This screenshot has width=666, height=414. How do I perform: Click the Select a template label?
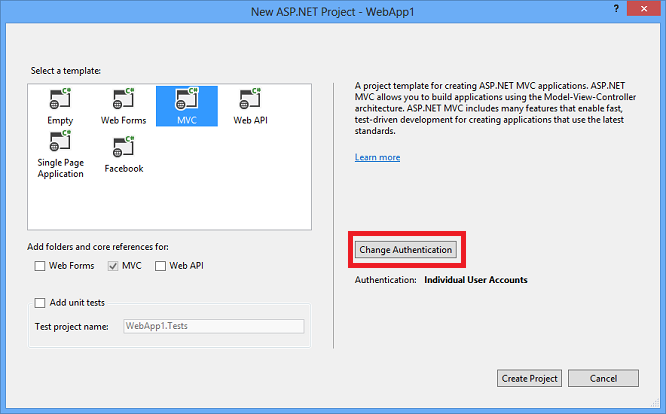coord(65,71)
